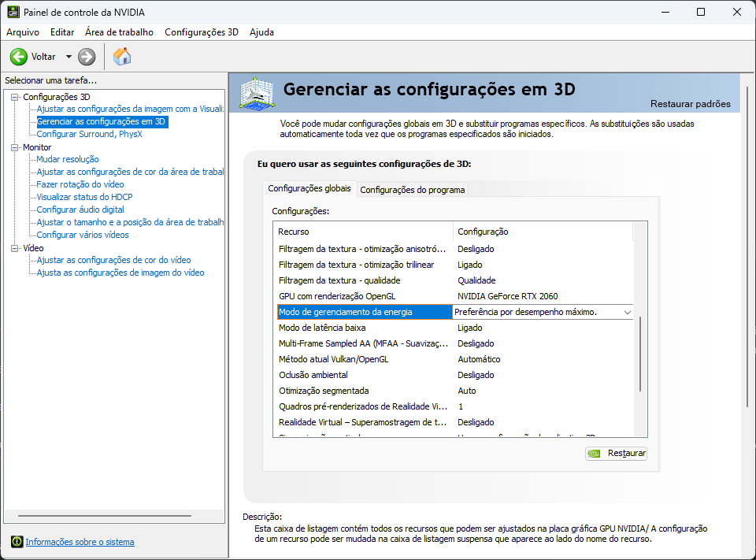Viewport: 756px width, 560px height.
Task: Click the Restaurar padrões link
Action: pos(690,104)
